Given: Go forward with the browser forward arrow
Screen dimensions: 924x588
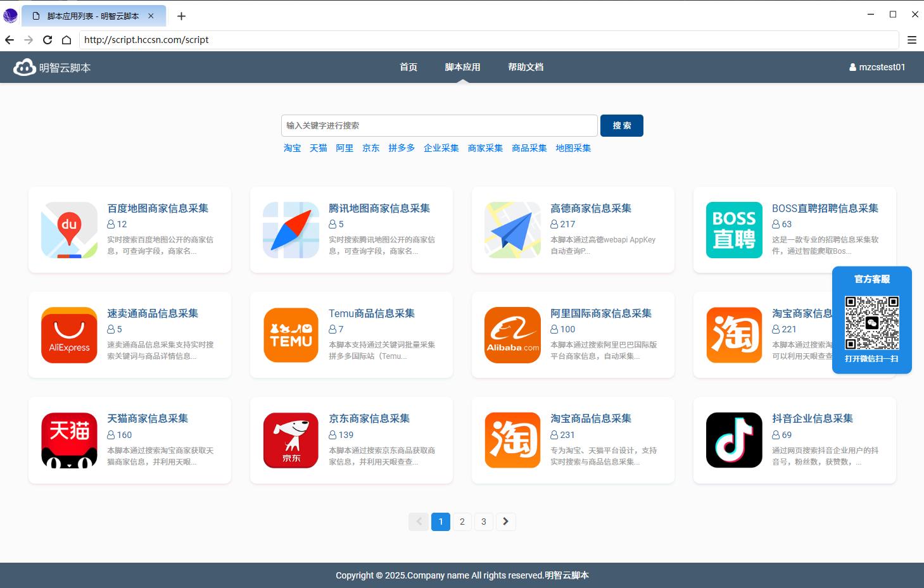Looking at the screenshot, I should pos(28,40).
